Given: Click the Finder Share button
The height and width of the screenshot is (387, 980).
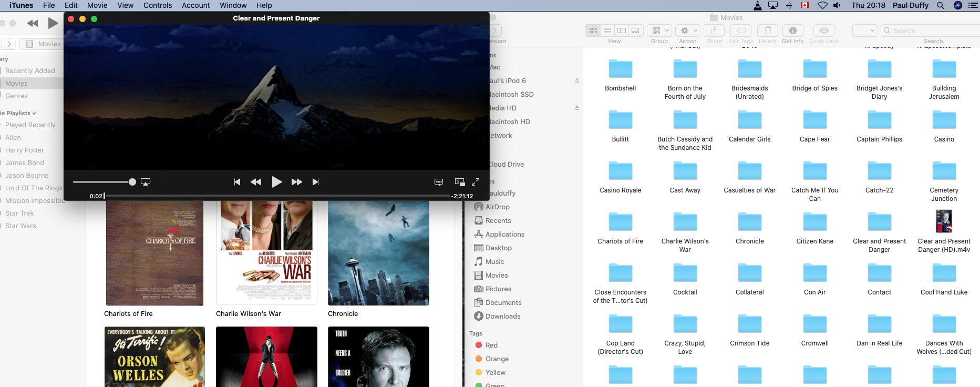Looking at the screenshot, I should (714, 30).
